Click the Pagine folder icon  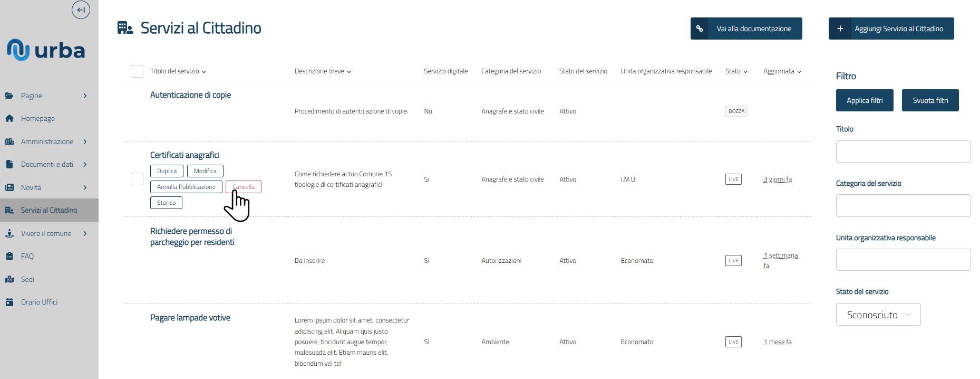coord(9,96)
